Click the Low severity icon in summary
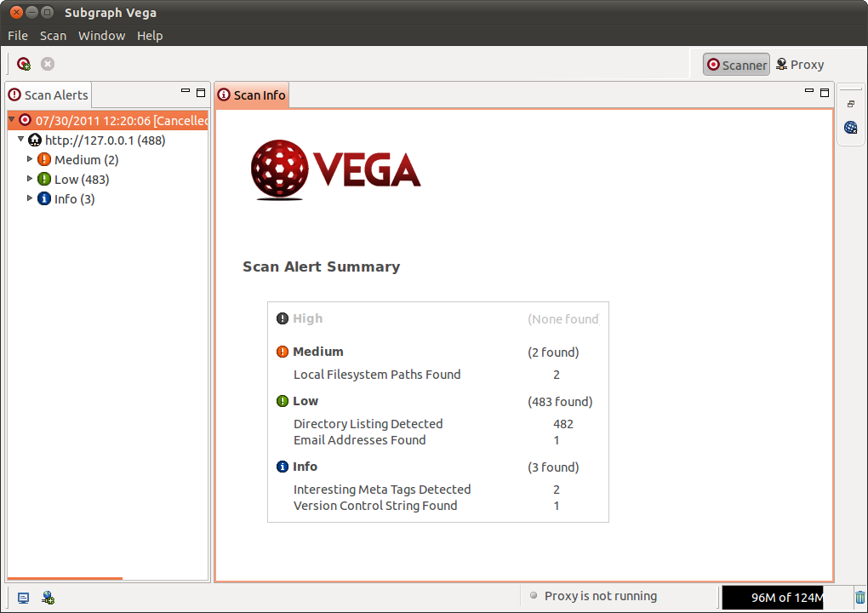The width and height of the screenshot is (868, 613). pos(283,401)
